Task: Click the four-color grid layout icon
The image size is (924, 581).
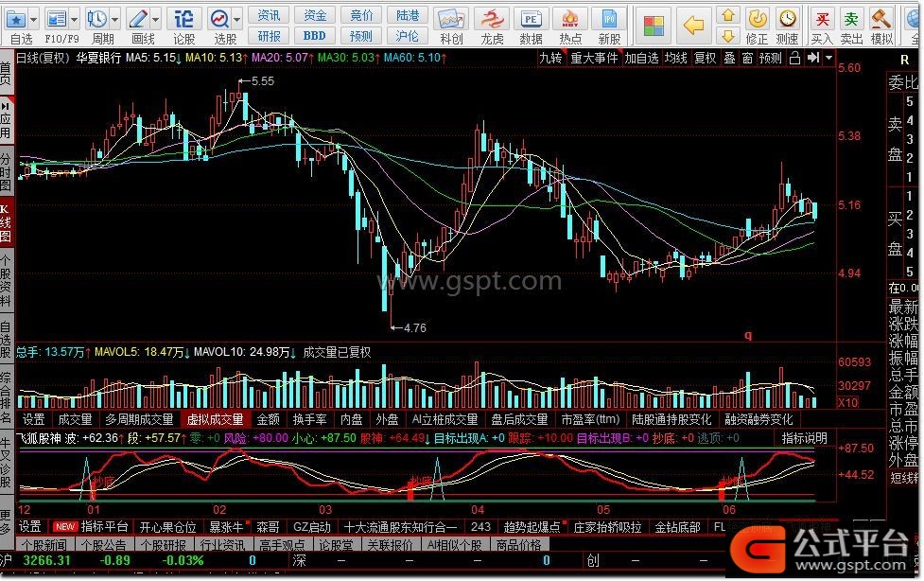Action: pos(654,26)
